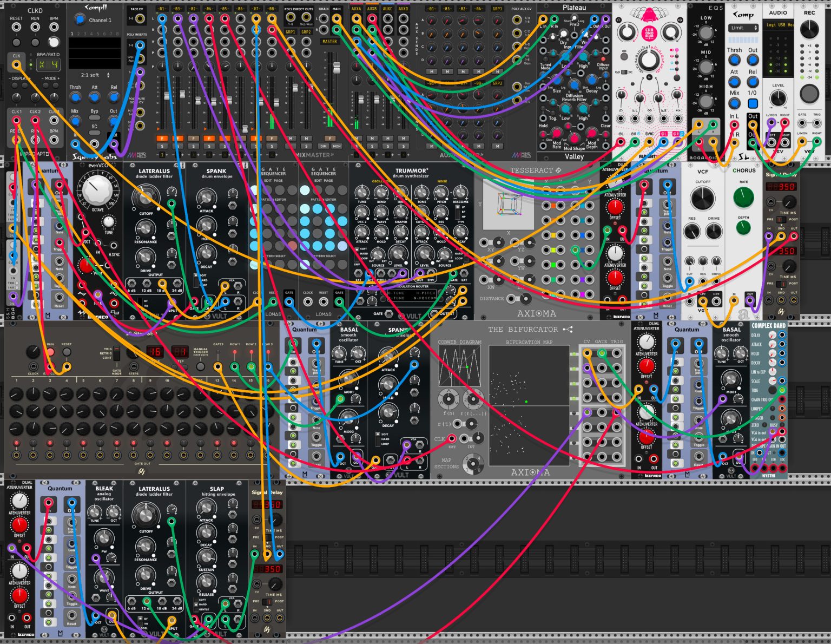The width and height of the screenshot is (831, 644).
Task: Click the small TUNE knob on evenVCO
Action: [x=109, y=222]
